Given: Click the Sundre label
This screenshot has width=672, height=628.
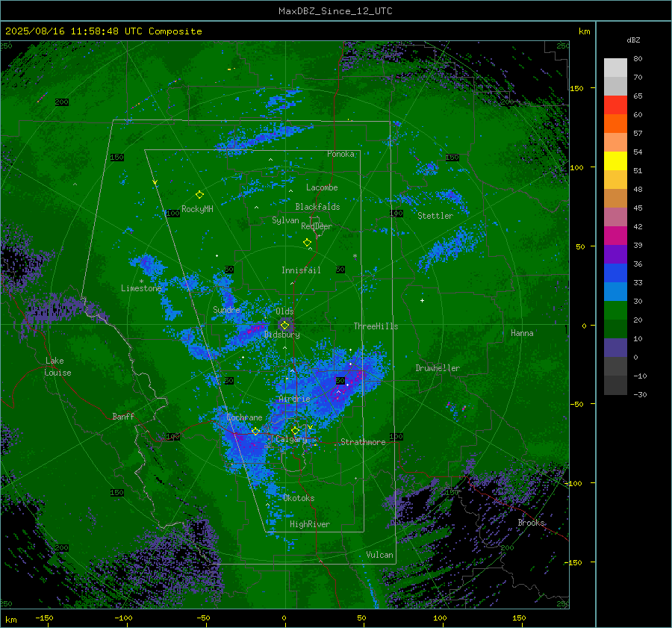Looking at the screenshot, I should tap(226, 309).
